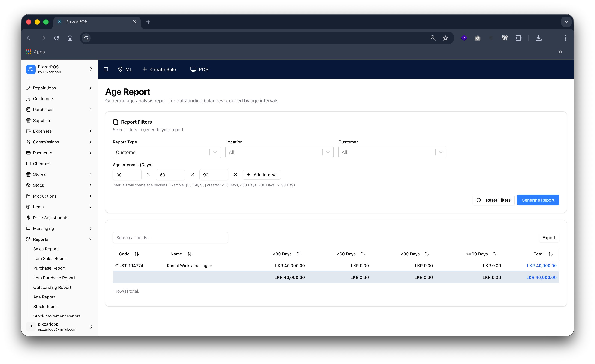Screen dimensions: 595x364
Task: Open the Report Type dropdown
Action: pyautogui.click(x=166, y=152)
